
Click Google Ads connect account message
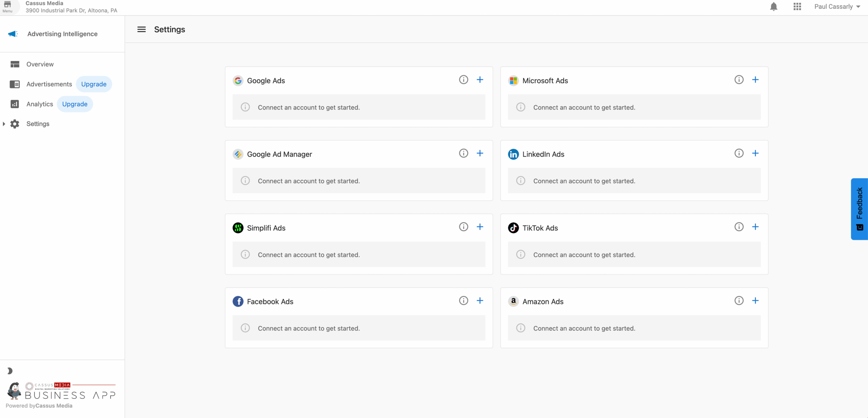[359, 107]
